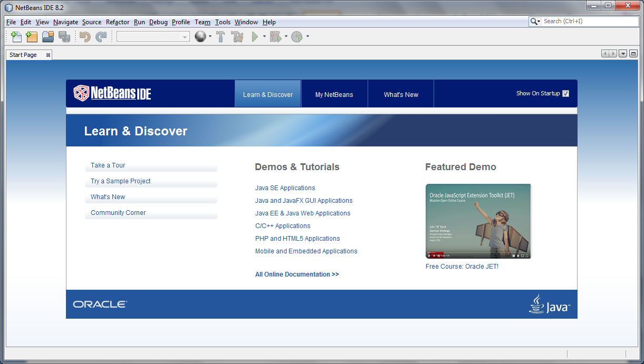Switch to the What's New tab

401,94
